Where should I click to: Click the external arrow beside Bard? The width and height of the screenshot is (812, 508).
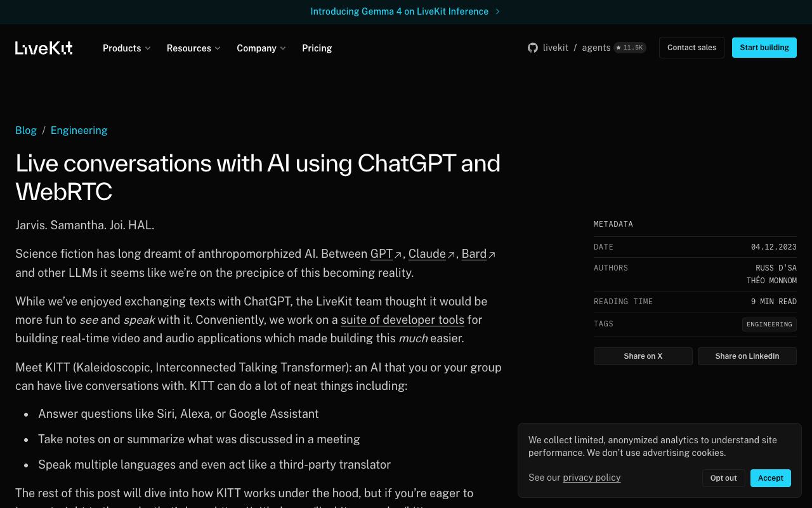pyautogui.click(x=492, y=255)
